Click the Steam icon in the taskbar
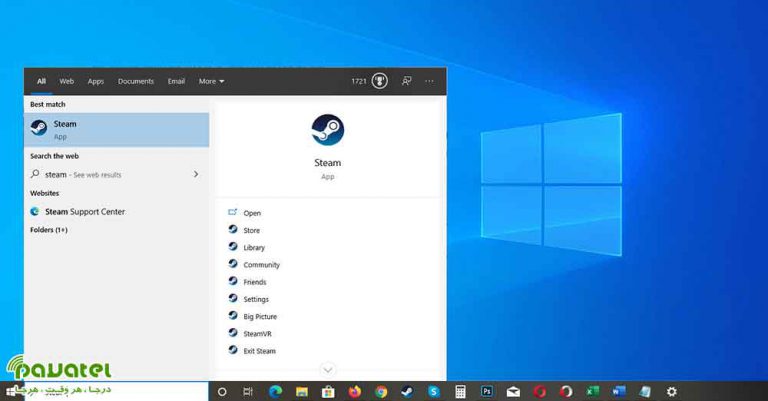Screen dimensions: 768x401 407,391
